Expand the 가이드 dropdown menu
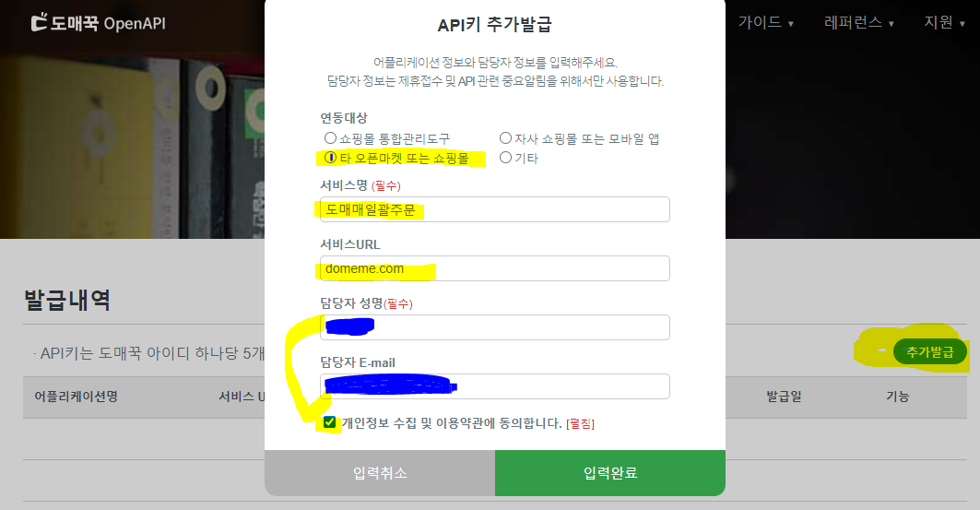 coord(765,22)
